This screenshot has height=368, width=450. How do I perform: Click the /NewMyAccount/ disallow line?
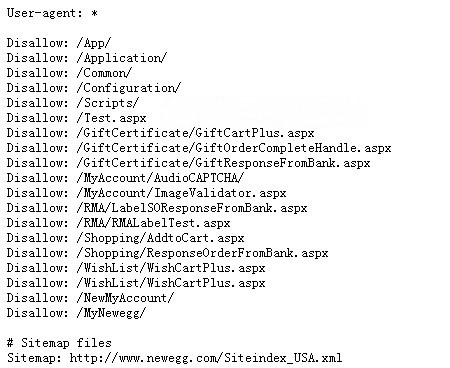[90, 298]
